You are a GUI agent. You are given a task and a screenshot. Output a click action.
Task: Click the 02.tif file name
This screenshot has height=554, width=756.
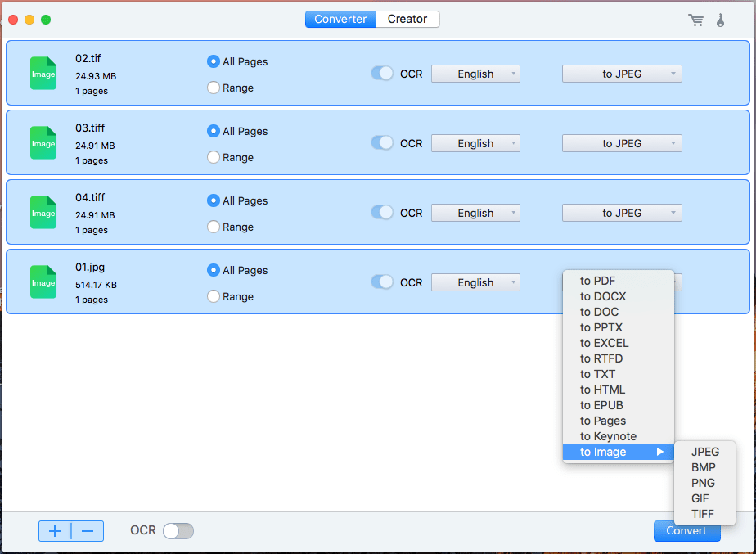[x=88, y=58]
